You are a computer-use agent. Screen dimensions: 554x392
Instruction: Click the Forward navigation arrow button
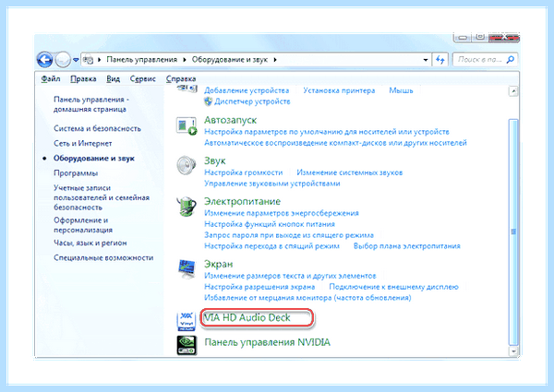coord(64,60)
